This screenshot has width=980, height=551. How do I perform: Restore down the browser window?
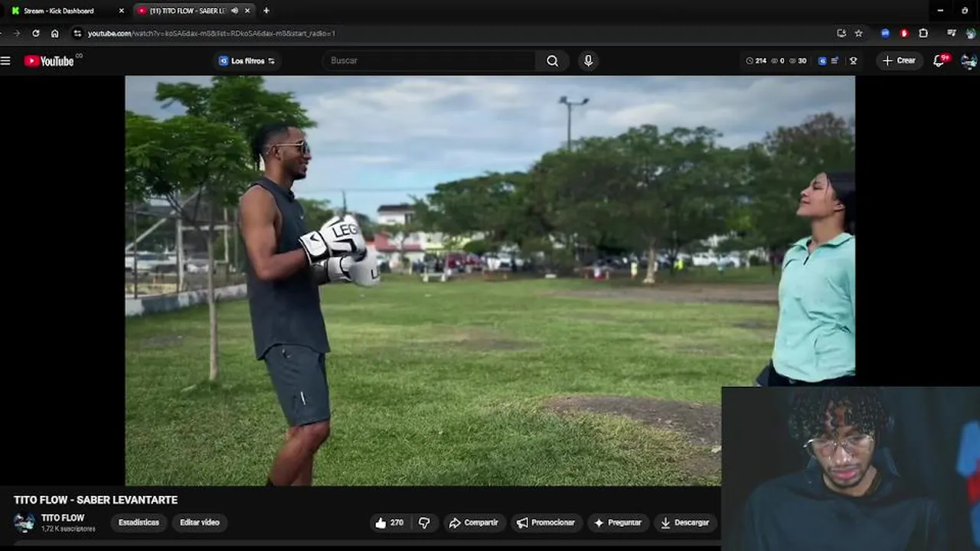(965, 11)
